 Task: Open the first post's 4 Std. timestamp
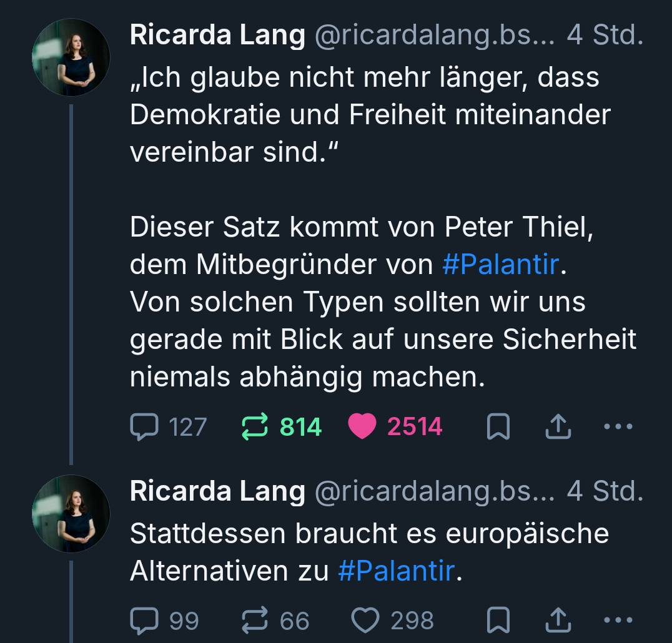coord(605,36)
